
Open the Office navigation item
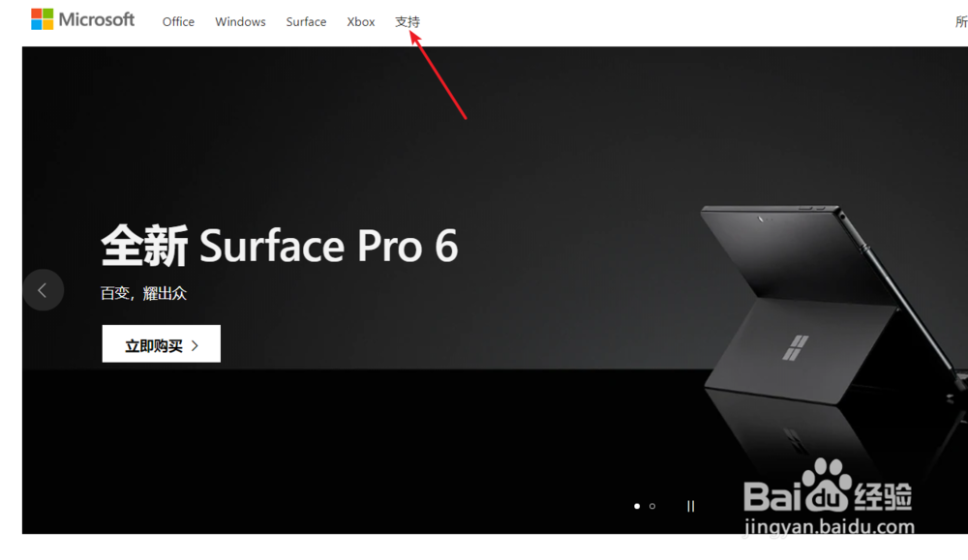pos(178,21)
